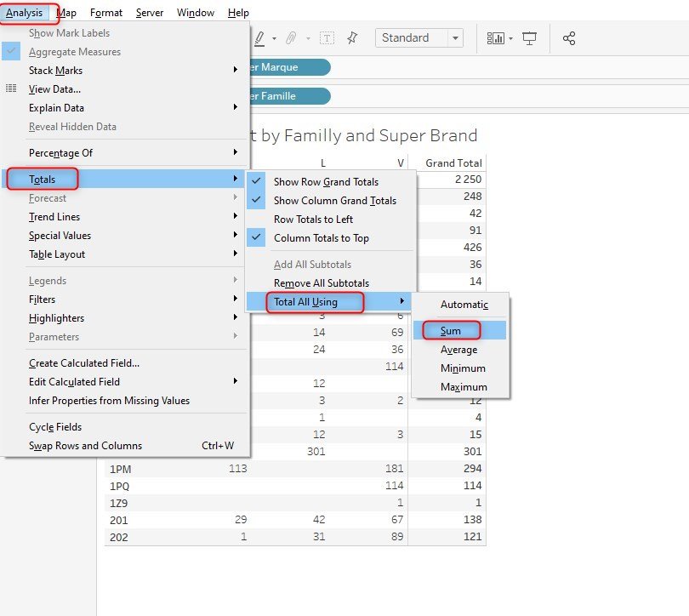The image size is (689, 616).
Task: Expand the Trend Lines submenu
Action: pos(236,216)
